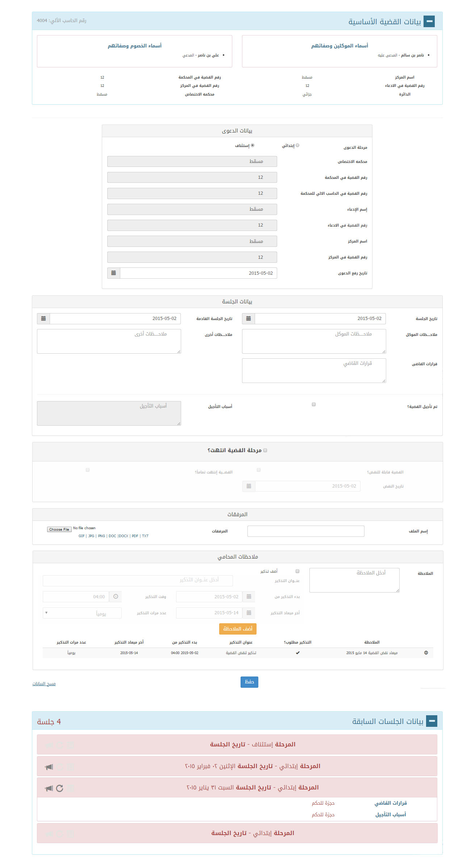The height and width of the screenshot is (868, 471).
Task: Click the التذكير مطلوب؟ column header
Action: [x=298, y=642]
